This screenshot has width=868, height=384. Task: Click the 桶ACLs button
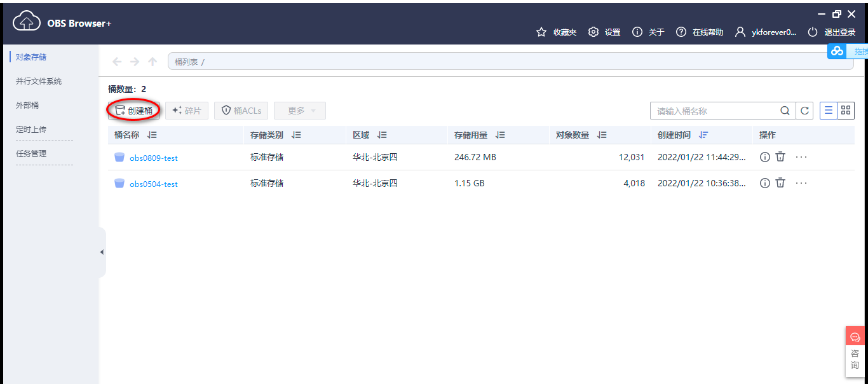241,111
